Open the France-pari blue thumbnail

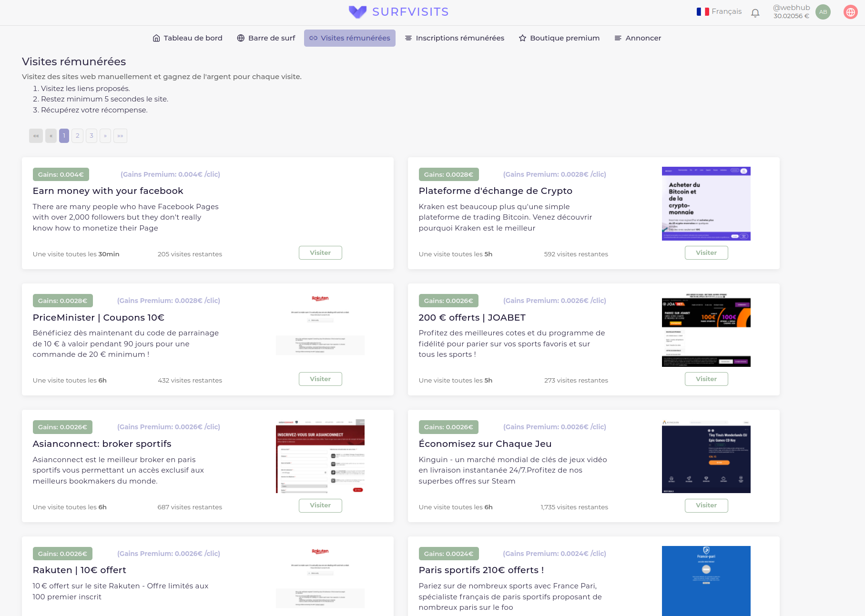click(706, 581)
